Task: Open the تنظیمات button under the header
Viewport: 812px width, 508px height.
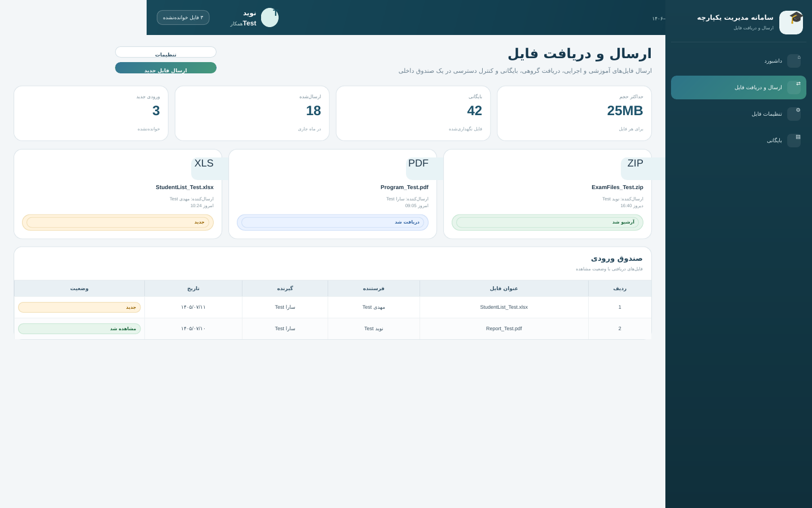Action: [x=166, y=52]
